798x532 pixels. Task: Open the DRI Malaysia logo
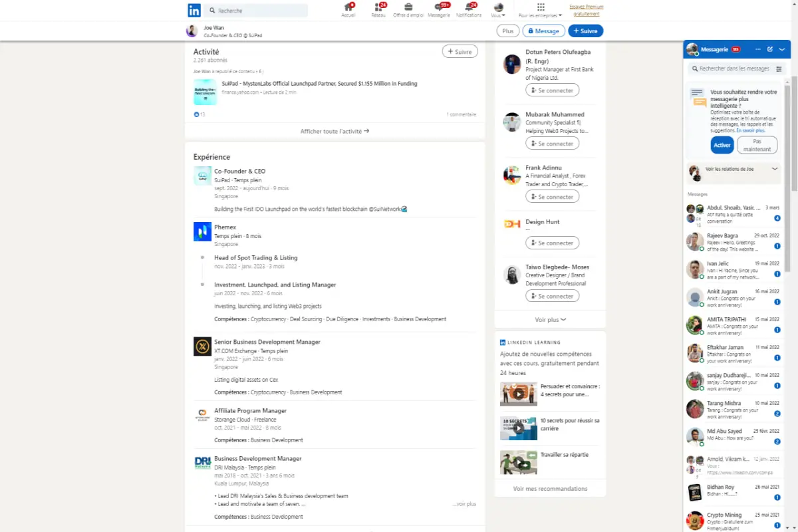click(202, 464)
